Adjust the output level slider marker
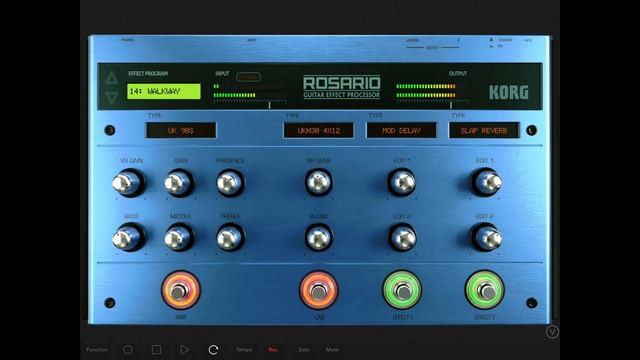Viewport: 640px width, 360px height. 451,105
